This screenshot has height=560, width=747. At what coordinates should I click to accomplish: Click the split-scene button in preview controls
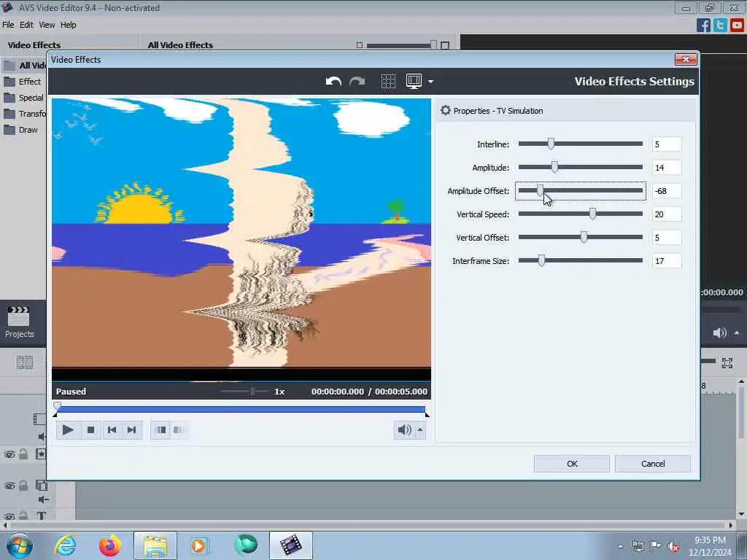[x=161, y=430]
